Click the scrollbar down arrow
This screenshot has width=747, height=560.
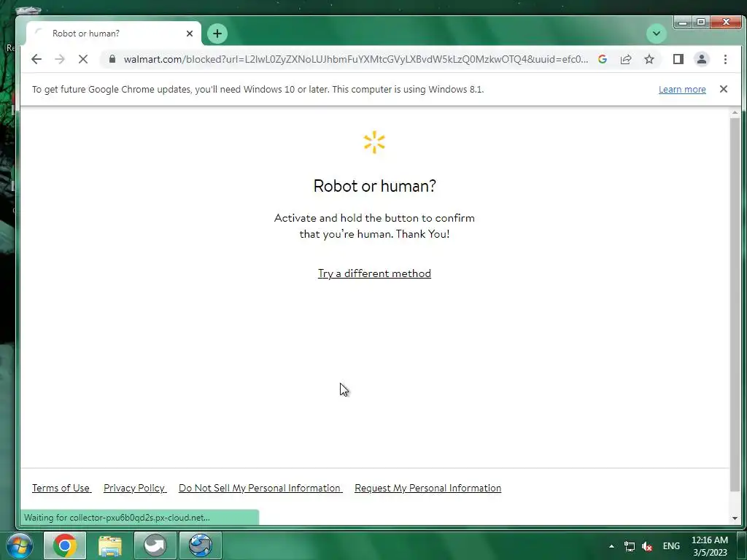[735, 518]
